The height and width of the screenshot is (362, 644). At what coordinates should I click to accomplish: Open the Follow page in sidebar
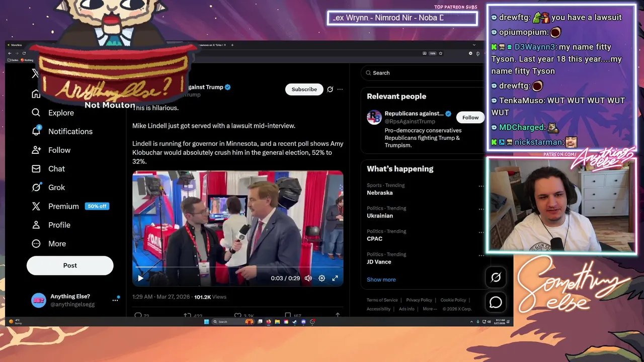point(51,150)
